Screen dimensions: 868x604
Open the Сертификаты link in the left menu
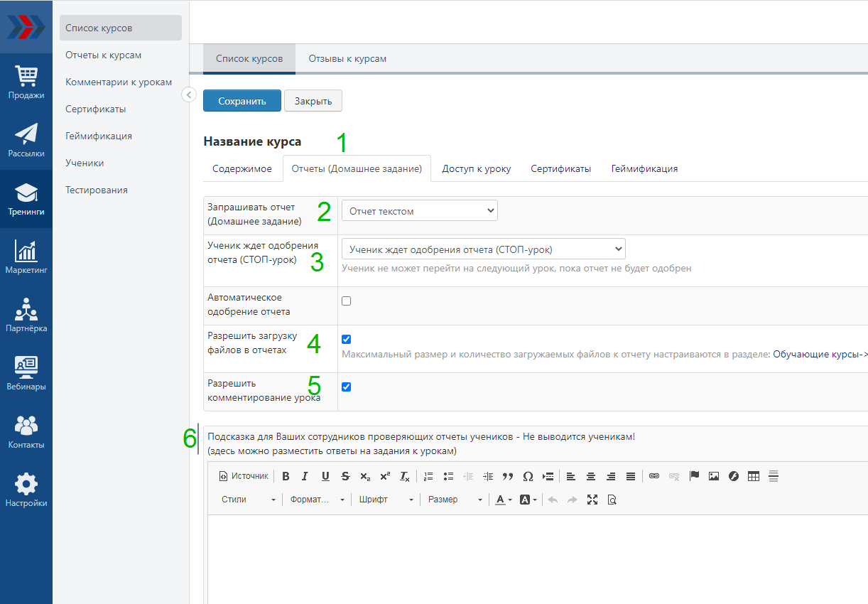[96, 109]
